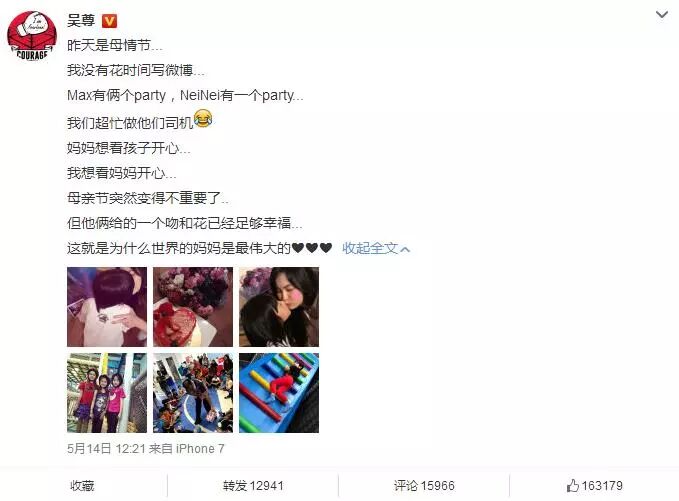This screenshot has width=679, height=501.
Task: Save post with 收藏 button
Action: pos(82,486)
